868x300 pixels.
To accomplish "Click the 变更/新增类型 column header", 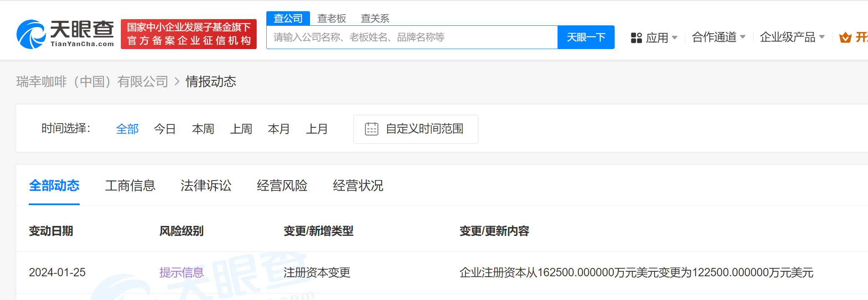I will coord(318,231).
